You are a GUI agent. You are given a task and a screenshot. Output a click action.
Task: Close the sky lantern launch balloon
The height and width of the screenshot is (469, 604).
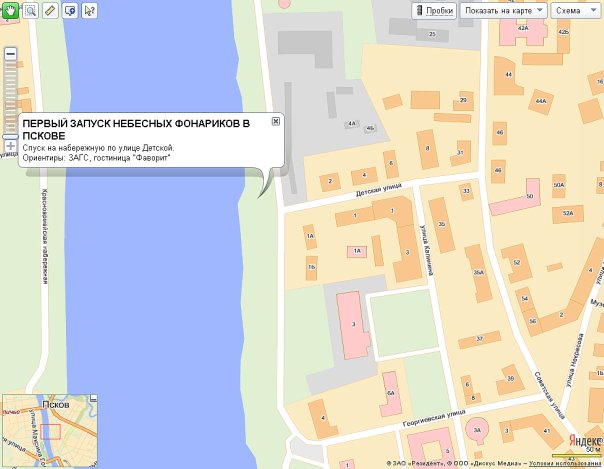pyautogui.click(x=276, y=121)
